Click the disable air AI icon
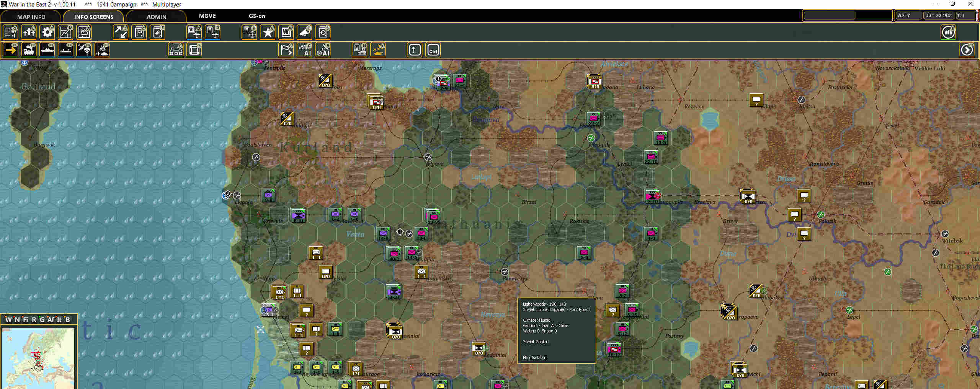The height and width of the screenshot is (389, 980). coord(323,50)
